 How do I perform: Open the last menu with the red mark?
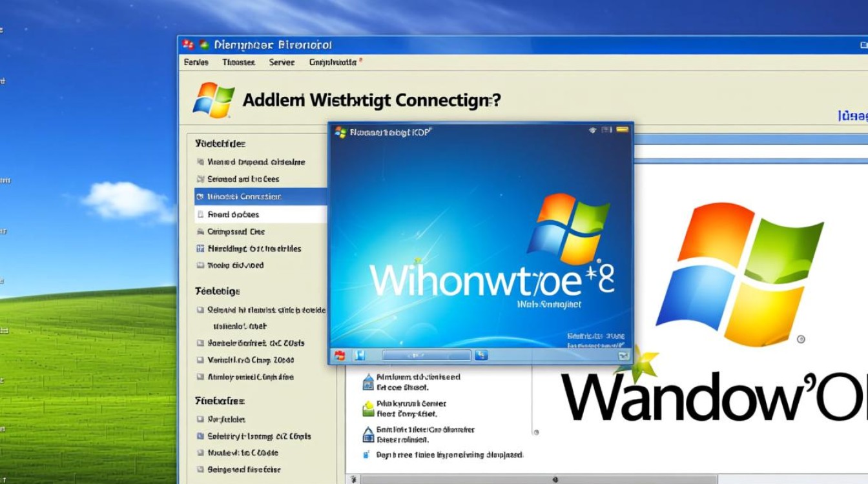click(x=334, y=62)
